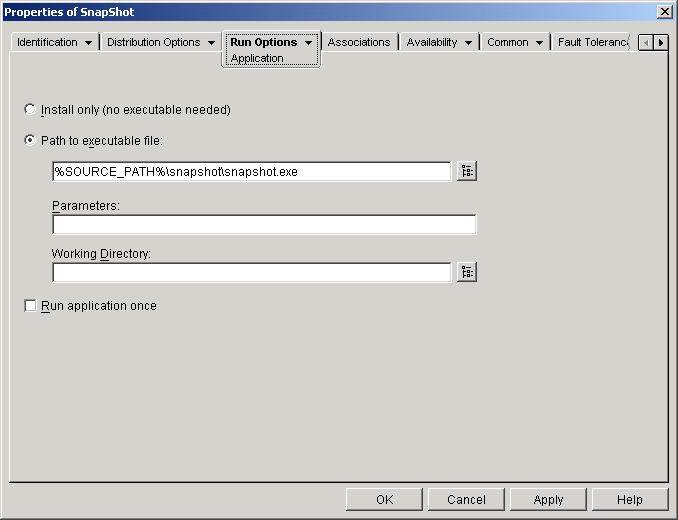Browse for the working directory
Screen dimensions: 678x520
point(467,272)
